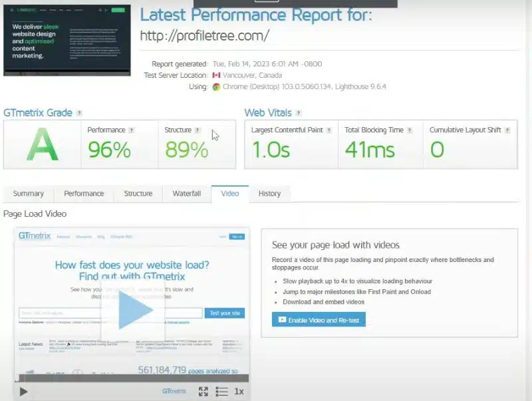Open the video milestones list icon
This screenshot has height=401, width=532.
point(222,392)
